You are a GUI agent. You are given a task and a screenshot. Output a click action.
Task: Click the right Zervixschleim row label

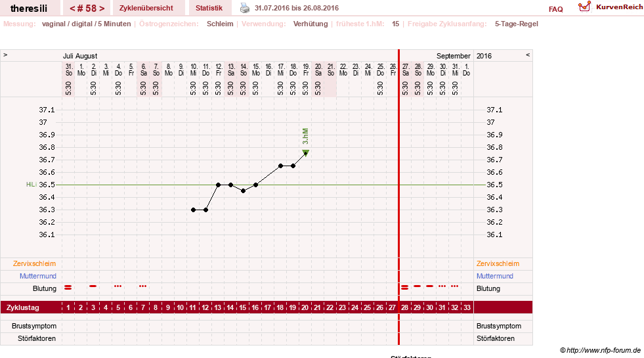pyautogui.click(x=498, y=263)
